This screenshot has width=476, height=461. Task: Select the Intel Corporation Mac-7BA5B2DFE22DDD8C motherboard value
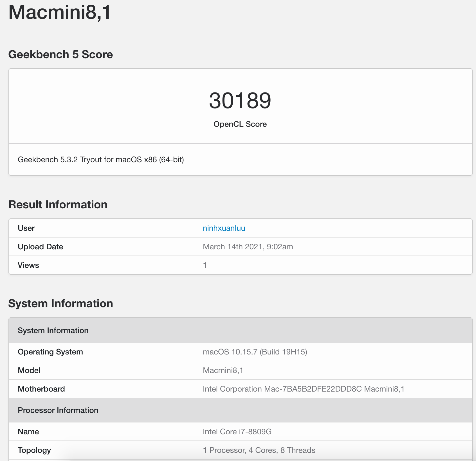(304, 389)
